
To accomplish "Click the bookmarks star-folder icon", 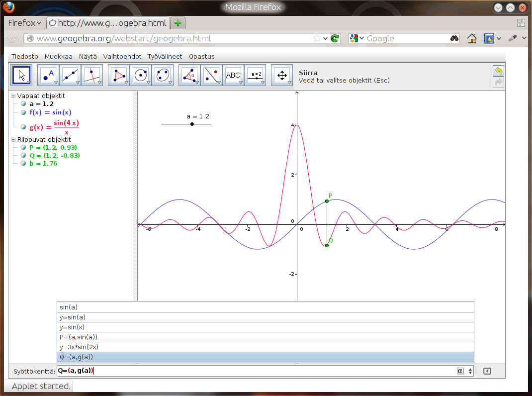I will coord(489,38).
